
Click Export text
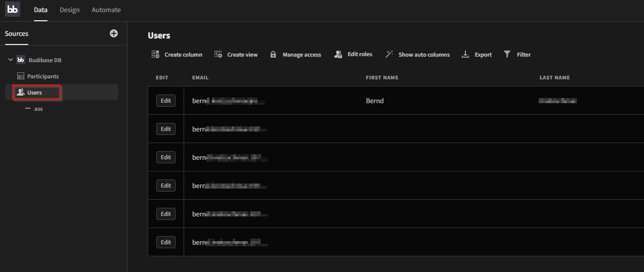click(483, 55)
